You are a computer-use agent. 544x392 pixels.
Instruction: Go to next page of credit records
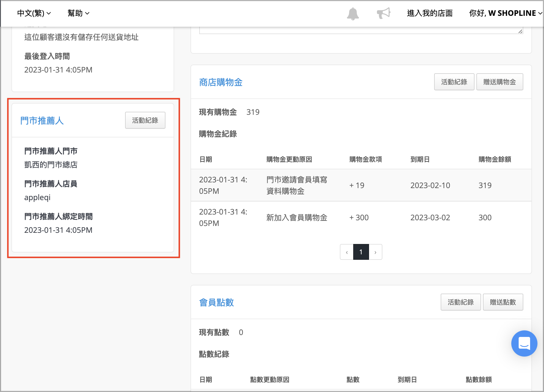tap(375, 252)
